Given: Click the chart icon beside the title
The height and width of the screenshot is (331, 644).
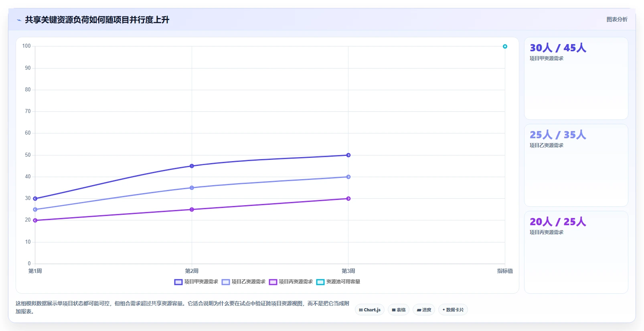Looking at the screenshot, I should click(x=19, y=20).
